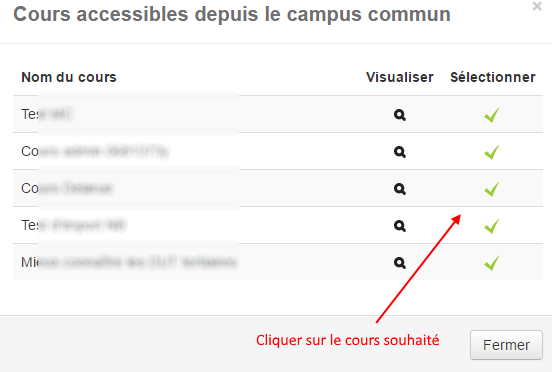Click the 'Visualiser' column header
This screenshot has height=372, width=552.
click(x=400, y=77)
